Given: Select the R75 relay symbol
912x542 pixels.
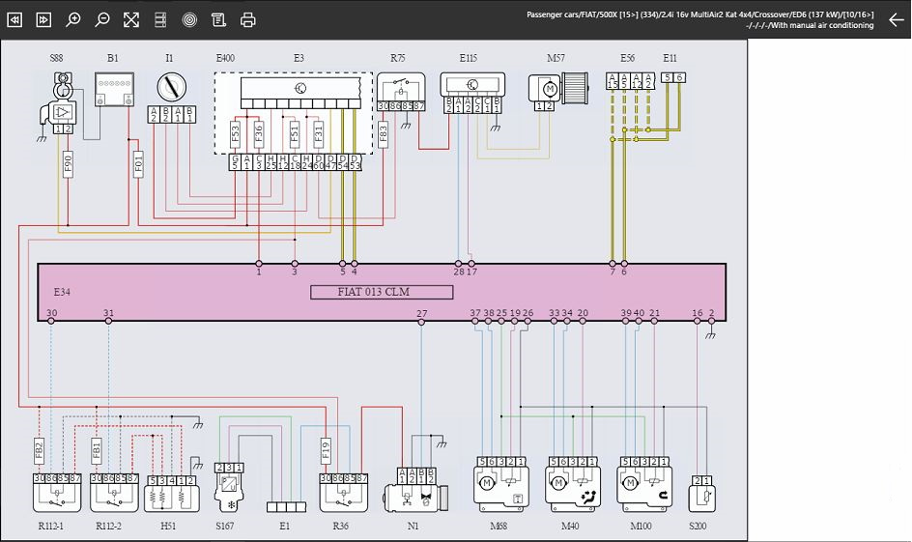Looking at the screenshot, I should pyautogui.click(x=401, y=91).
